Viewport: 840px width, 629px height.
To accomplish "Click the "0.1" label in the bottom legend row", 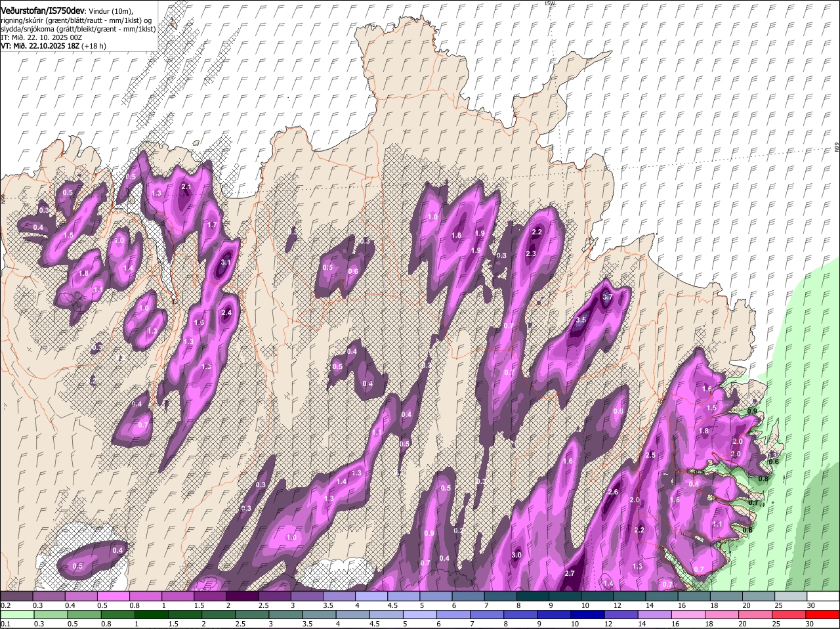I will (x=5, y=624).
